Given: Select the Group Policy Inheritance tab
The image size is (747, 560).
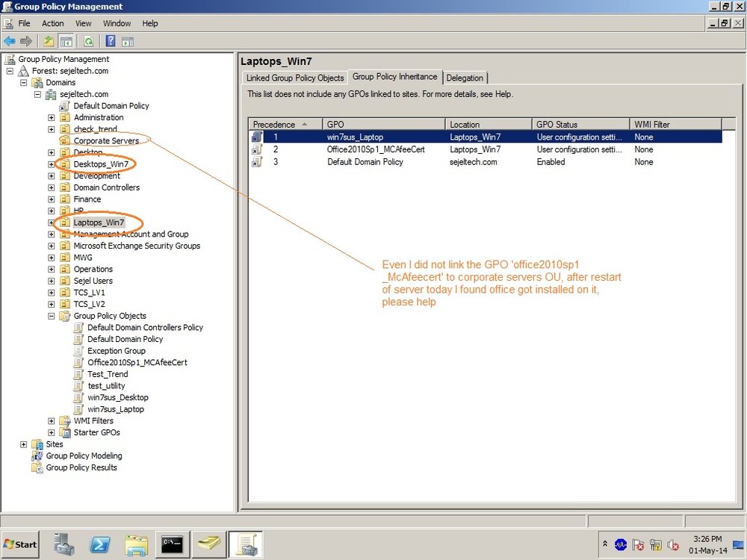Looking at the screenshot, I should coord(394,77).
